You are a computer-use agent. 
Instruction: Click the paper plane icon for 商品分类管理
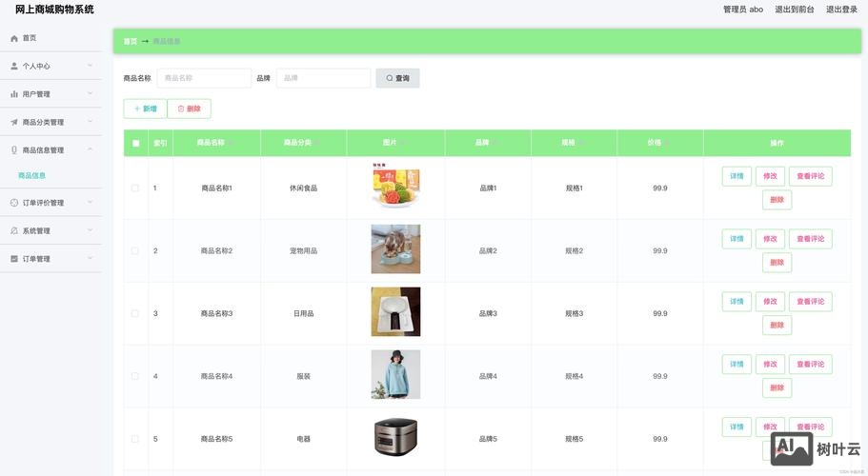click(x=14, y=122)
